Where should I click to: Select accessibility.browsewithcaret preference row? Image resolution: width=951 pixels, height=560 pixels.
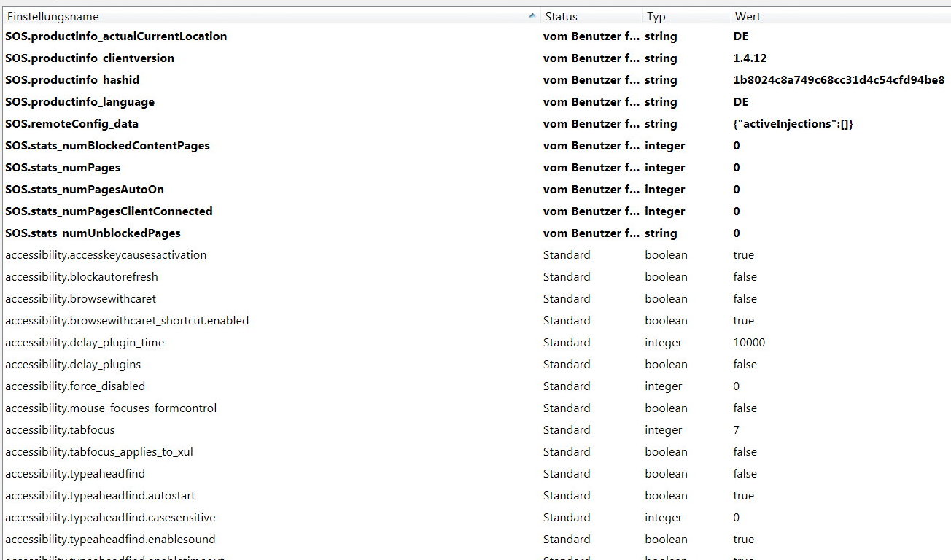(x=80, y=299)
